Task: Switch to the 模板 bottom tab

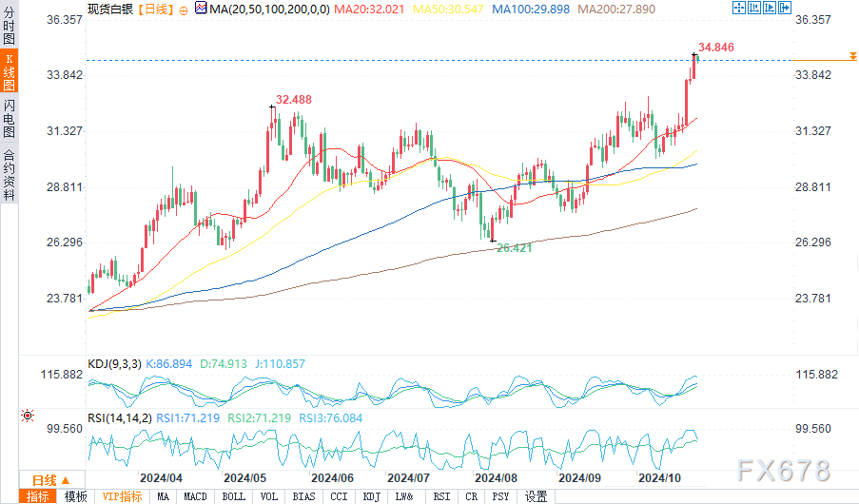Action: tap(75, 496)
